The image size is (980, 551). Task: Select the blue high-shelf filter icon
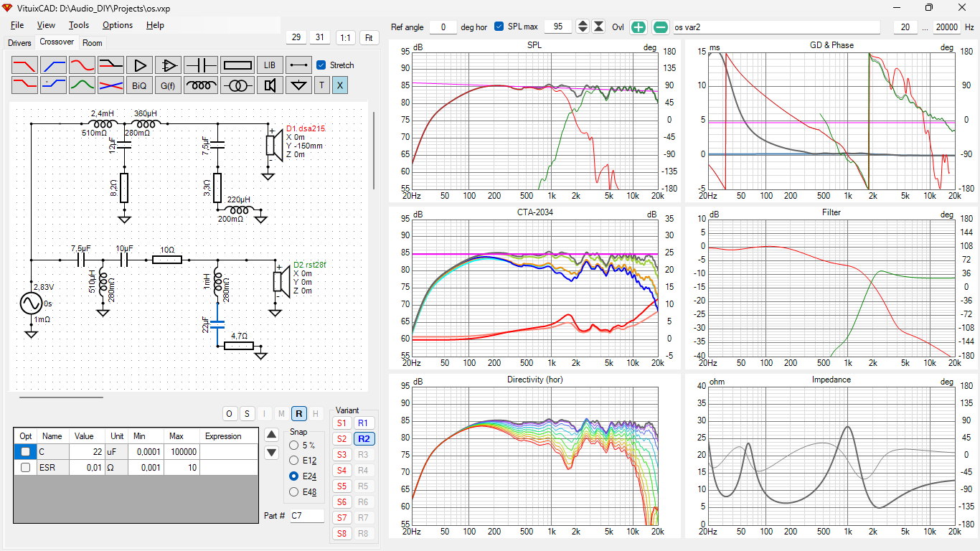coord(53,85)
